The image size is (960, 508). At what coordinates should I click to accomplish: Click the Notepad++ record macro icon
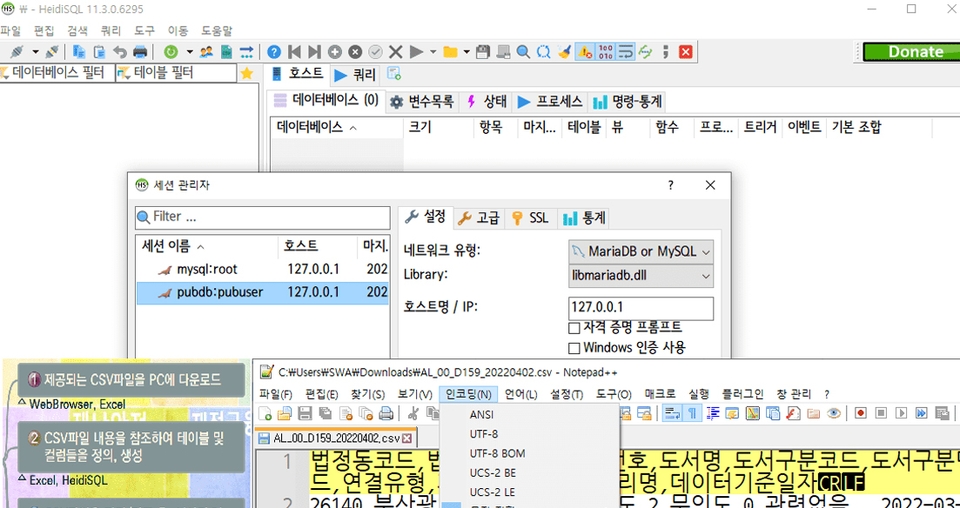(861, 413)
